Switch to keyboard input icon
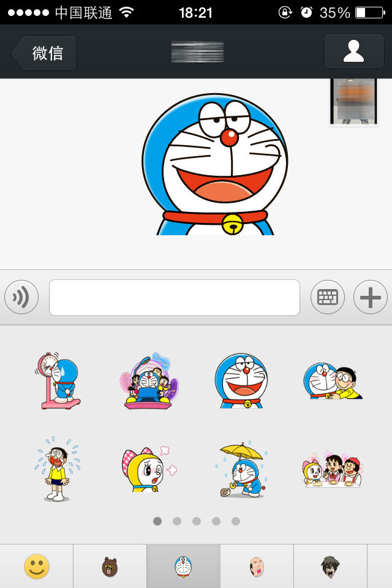Image resolution: width=392 pixels, height=588 pixels. click(328, 298)
